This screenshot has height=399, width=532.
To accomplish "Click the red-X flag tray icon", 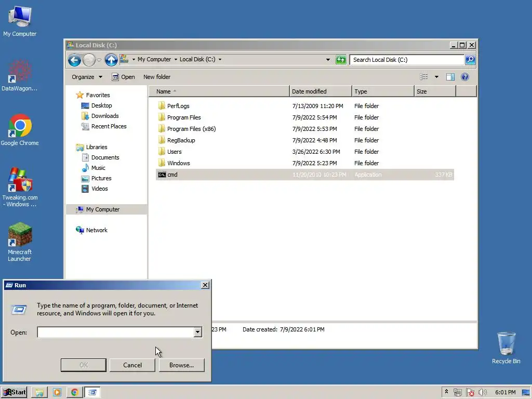I will point(470,393).
